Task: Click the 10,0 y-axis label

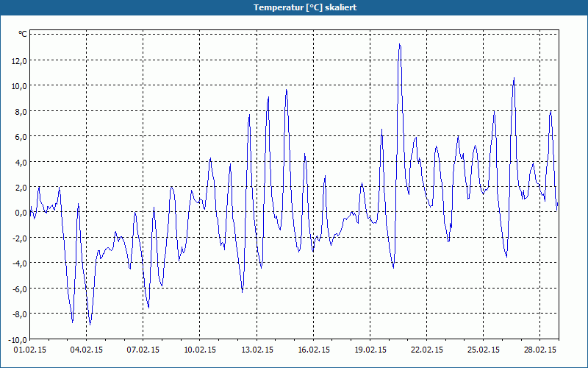Action: tap(19, 86)
